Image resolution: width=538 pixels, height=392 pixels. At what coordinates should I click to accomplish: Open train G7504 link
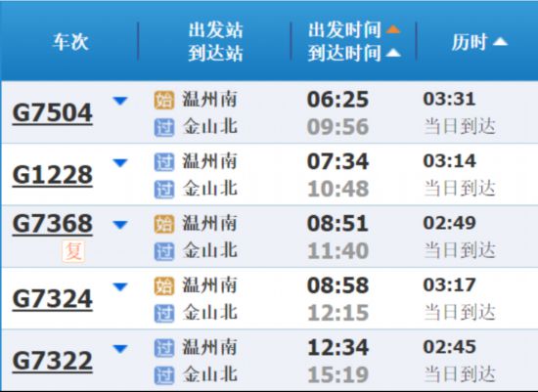[x=53, y=113]
